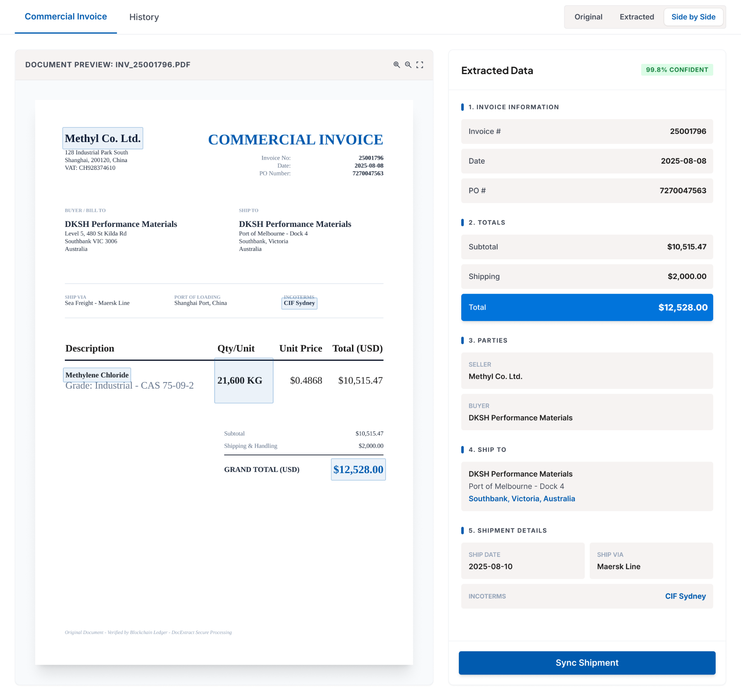Zoom in on the document preview

397,65
